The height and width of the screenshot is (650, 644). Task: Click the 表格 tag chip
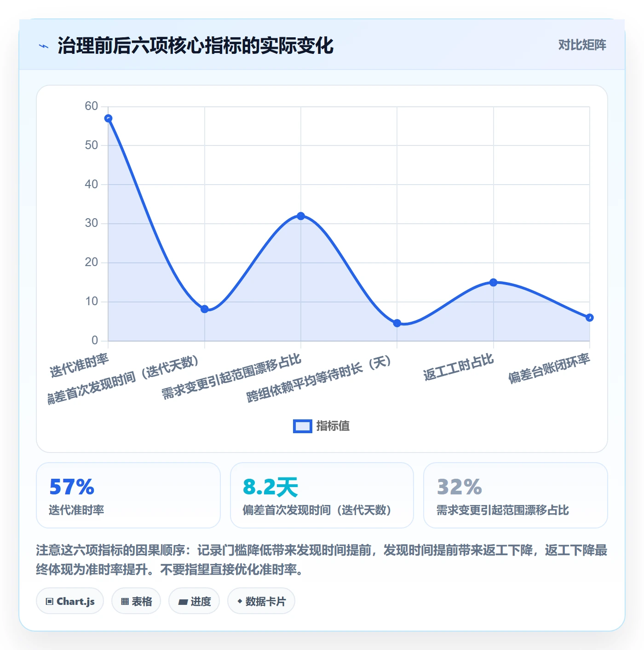136,601
